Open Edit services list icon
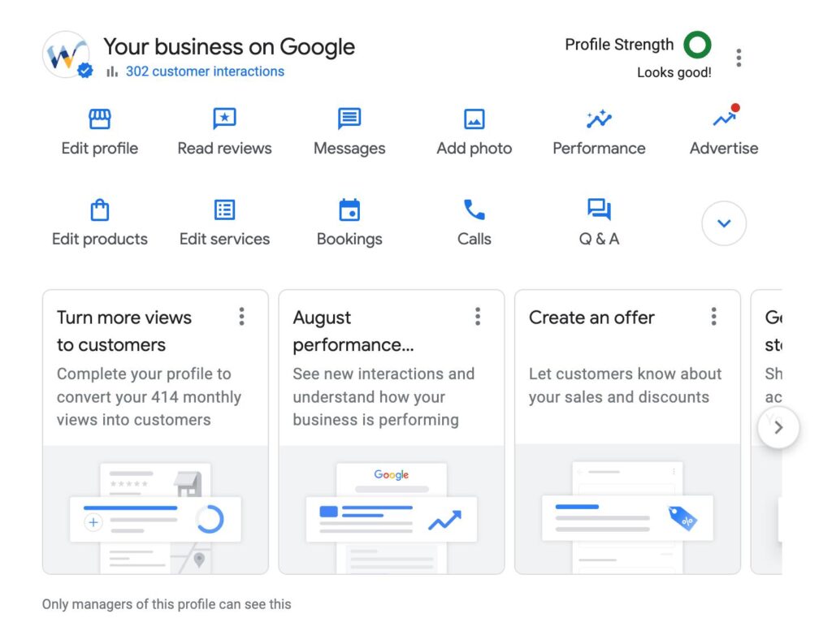Screen dimensions: 832x644 point(224,210)
